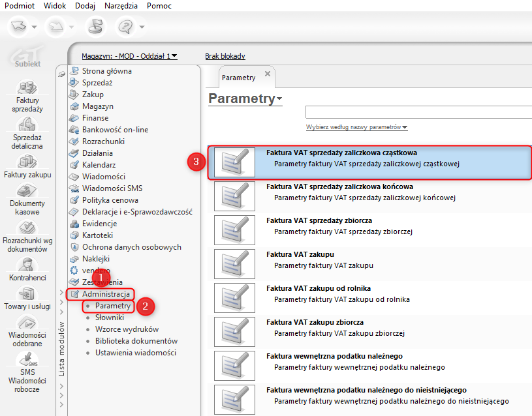Click the forward navigation arrow toolbar icon
Viewport: 532px width, 416px height.
tap(56, 26)
